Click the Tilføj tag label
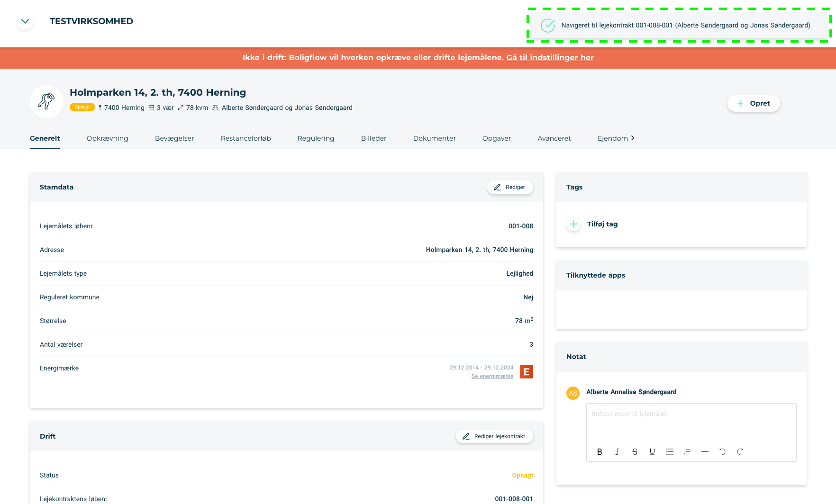836x504 pixels. 602,224
